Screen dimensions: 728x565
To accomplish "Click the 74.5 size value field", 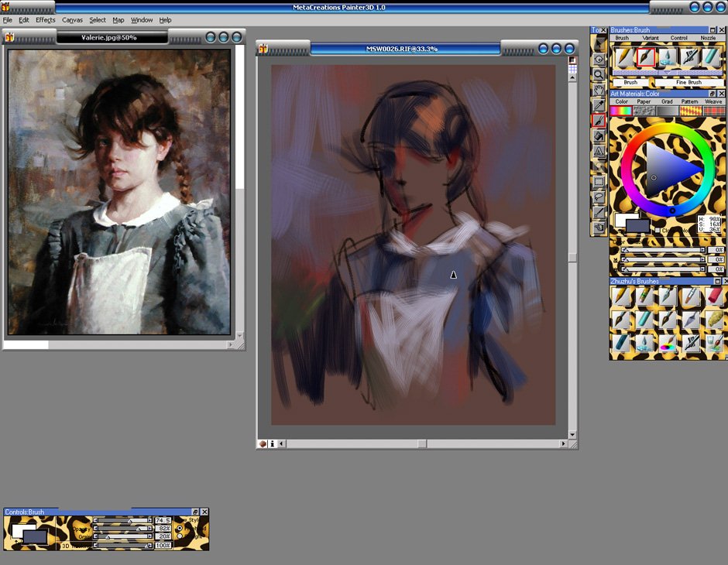I will coord(163,520).
